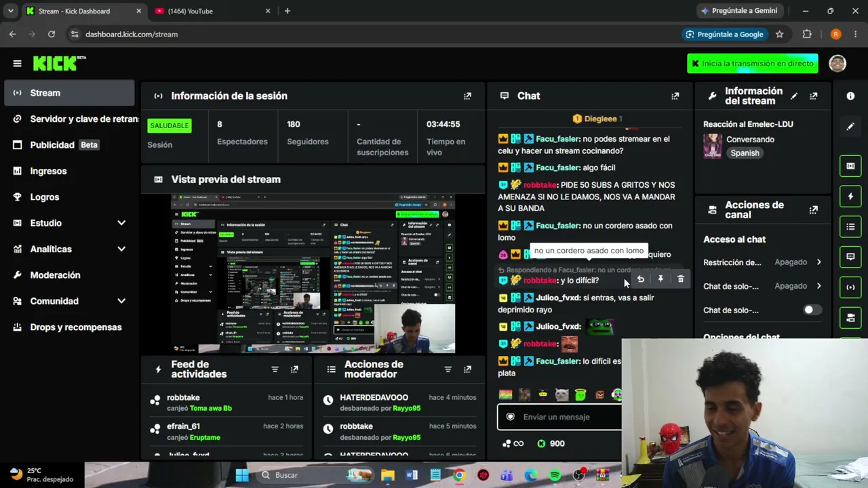
Task: Click the shield icon in the message box
Action: pos(511,417)
